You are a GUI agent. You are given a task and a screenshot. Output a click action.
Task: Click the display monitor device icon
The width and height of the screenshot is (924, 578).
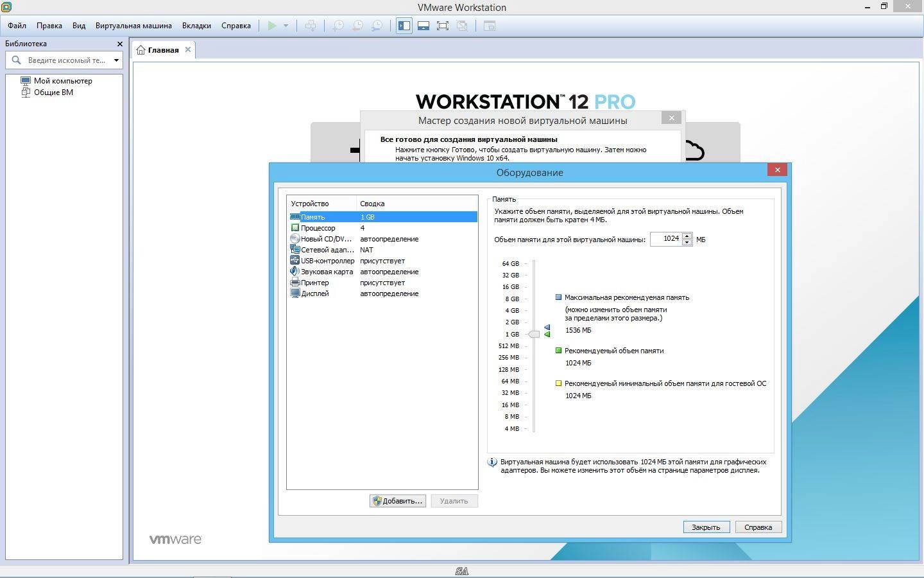[x=295, y=293]
